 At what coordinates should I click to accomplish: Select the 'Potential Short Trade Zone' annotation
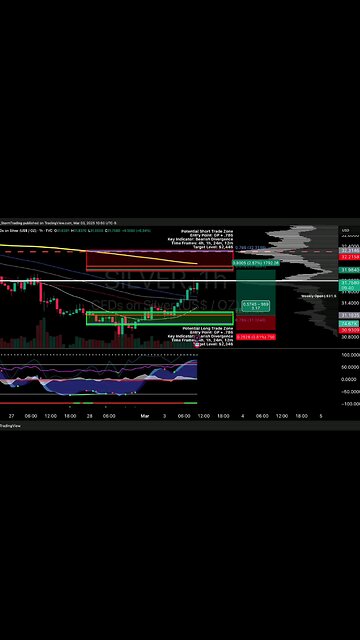pyautogui.click(x=208, y=231)
